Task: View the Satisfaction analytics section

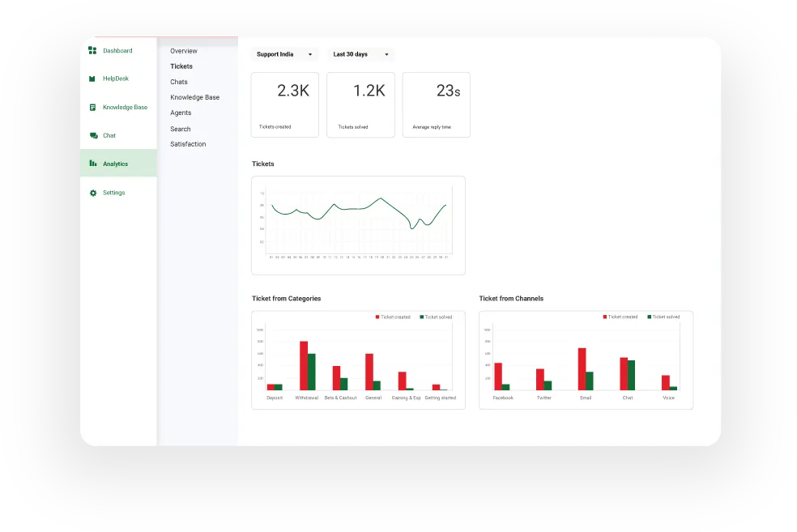Action: [x=188, y=144]
